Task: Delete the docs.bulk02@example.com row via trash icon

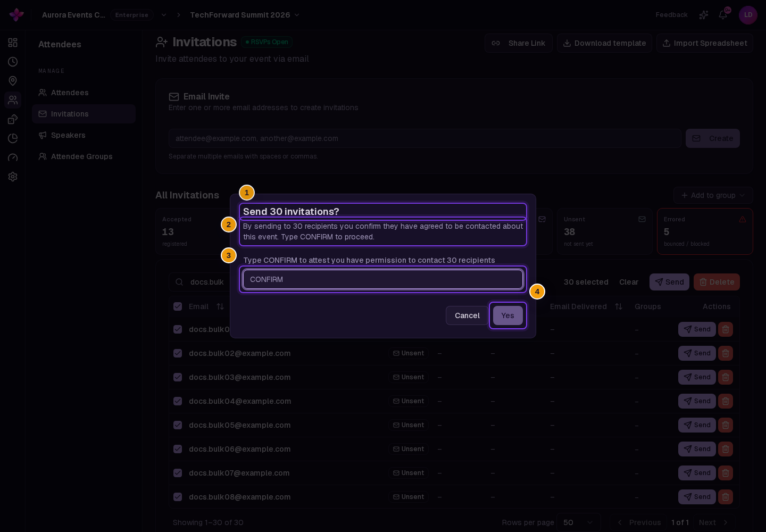Action: (x=726, y=353)
